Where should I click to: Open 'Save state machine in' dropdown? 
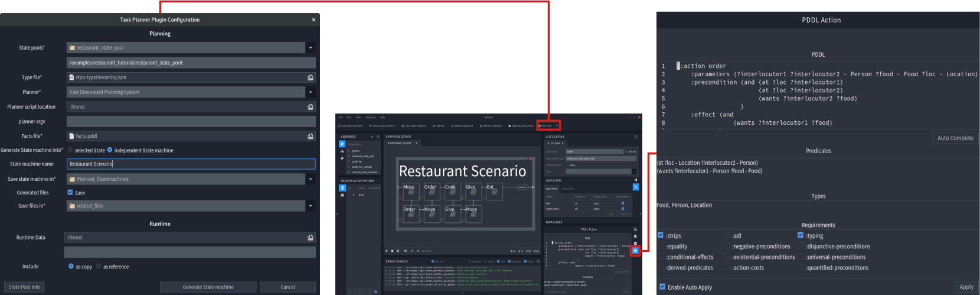pos(311,179)
